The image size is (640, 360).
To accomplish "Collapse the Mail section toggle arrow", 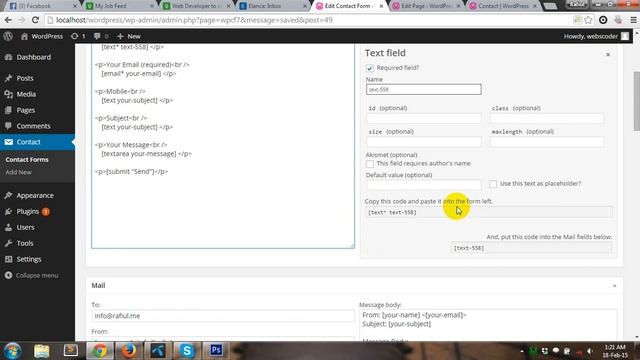I will pyautogui.click(x=614, y=286).
